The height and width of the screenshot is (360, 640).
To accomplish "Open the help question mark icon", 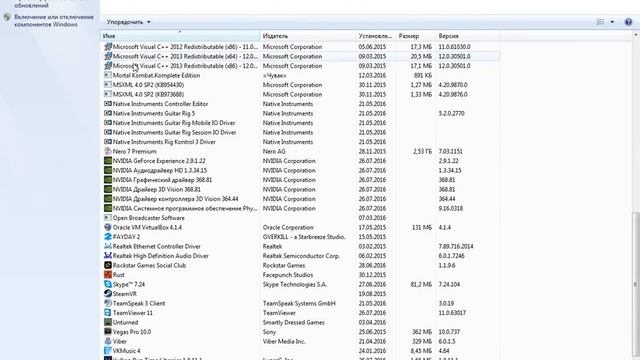I will click(628, 22).
